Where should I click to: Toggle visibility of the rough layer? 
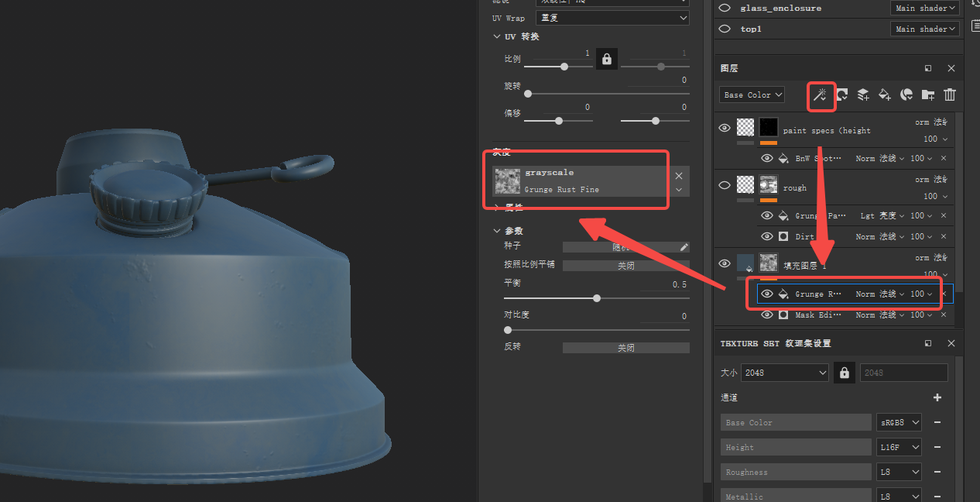tap(725, 184)
